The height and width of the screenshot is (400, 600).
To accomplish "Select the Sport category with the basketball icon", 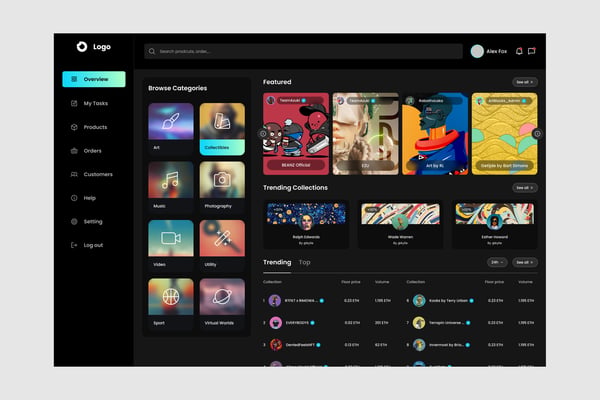I will [x=171, y=304].
